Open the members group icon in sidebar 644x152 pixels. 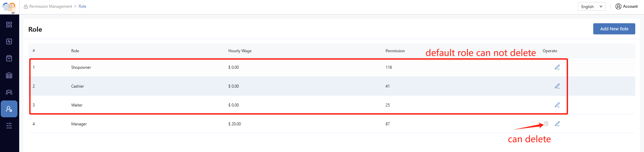pyautogui.click(x=9, y=92)
